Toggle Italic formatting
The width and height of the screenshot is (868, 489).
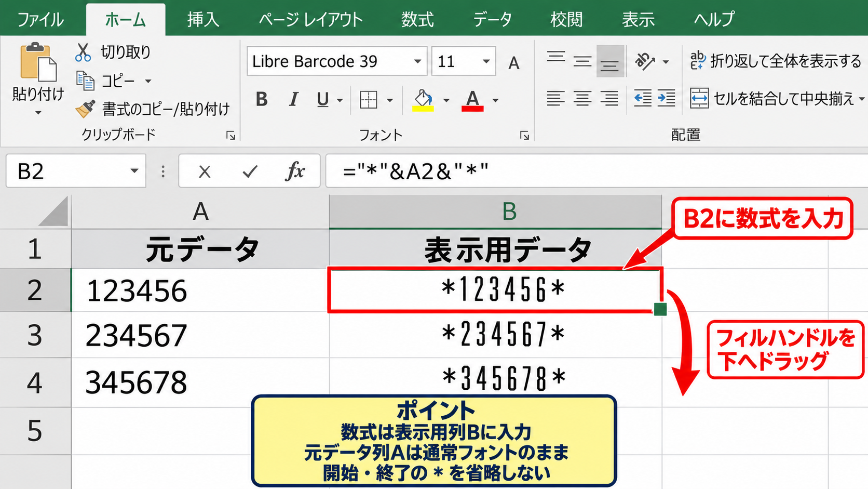click(x=293, y=99)
